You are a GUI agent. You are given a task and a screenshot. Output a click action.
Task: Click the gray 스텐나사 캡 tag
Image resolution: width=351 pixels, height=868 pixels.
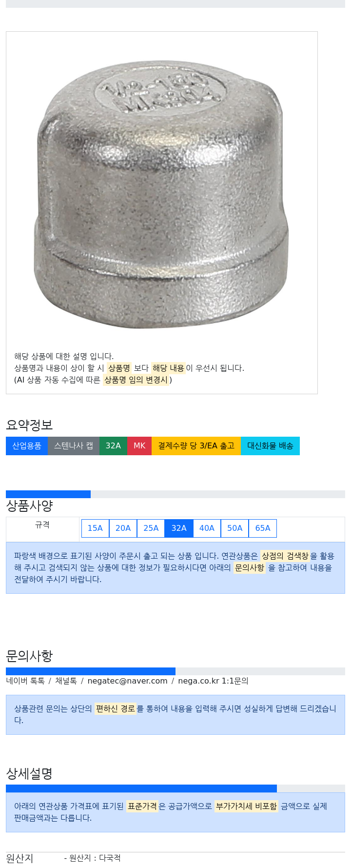74,446
